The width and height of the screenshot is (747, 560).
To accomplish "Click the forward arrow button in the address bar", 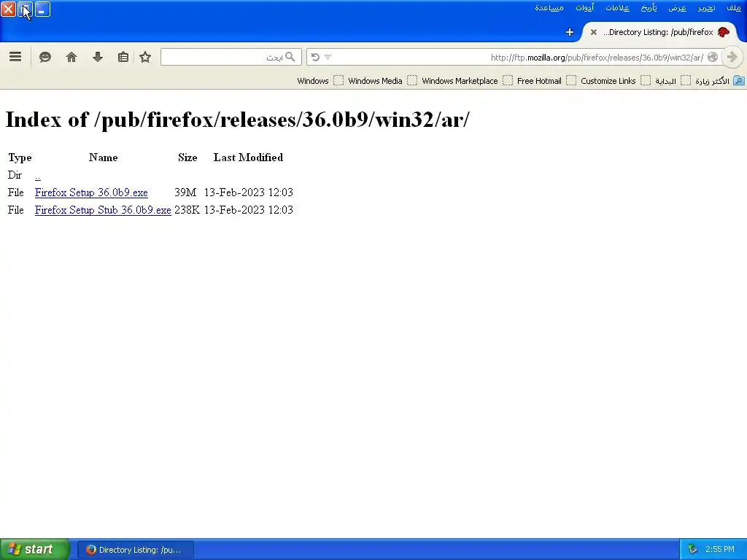I will tap(732, 57).
